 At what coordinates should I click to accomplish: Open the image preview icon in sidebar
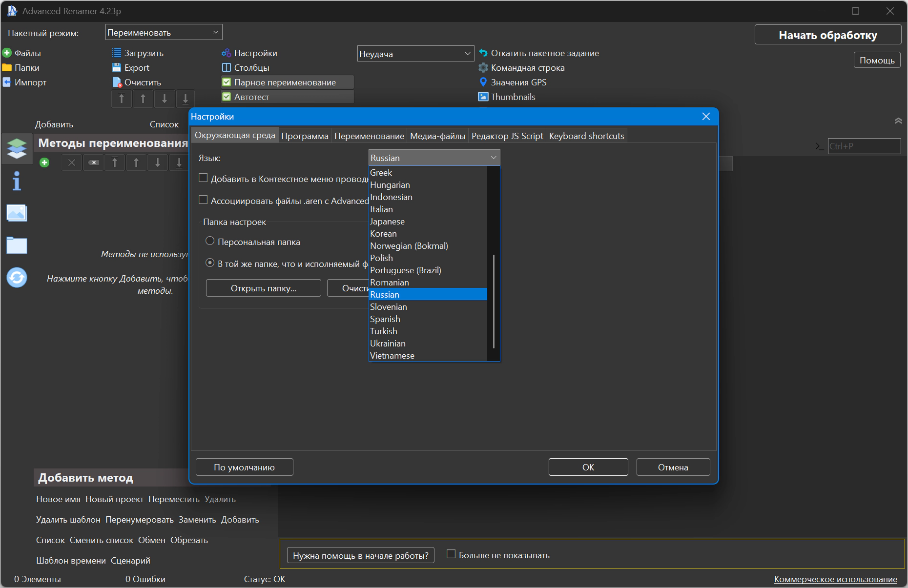click(17, 213)
